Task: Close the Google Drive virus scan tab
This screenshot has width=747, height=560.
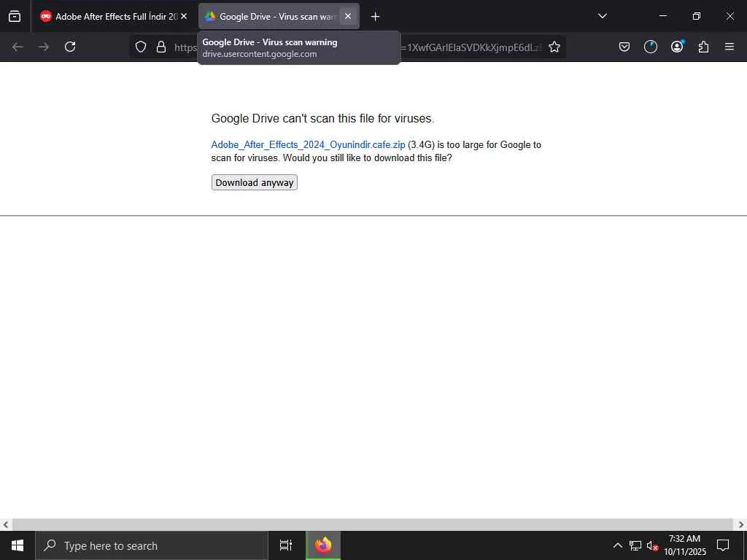Action: click(348, 16)
